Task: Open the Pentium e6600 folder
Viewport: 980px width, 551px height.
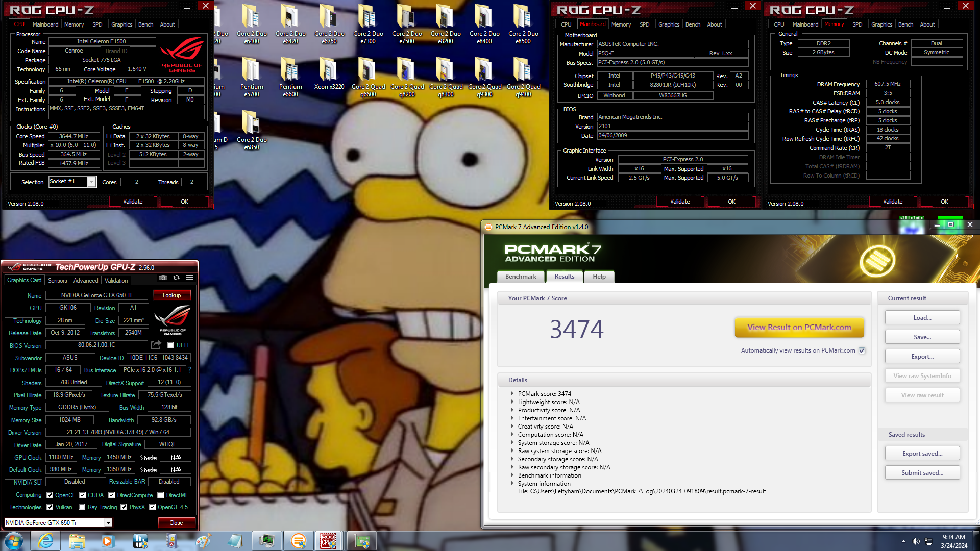Action: coord(290,77)
